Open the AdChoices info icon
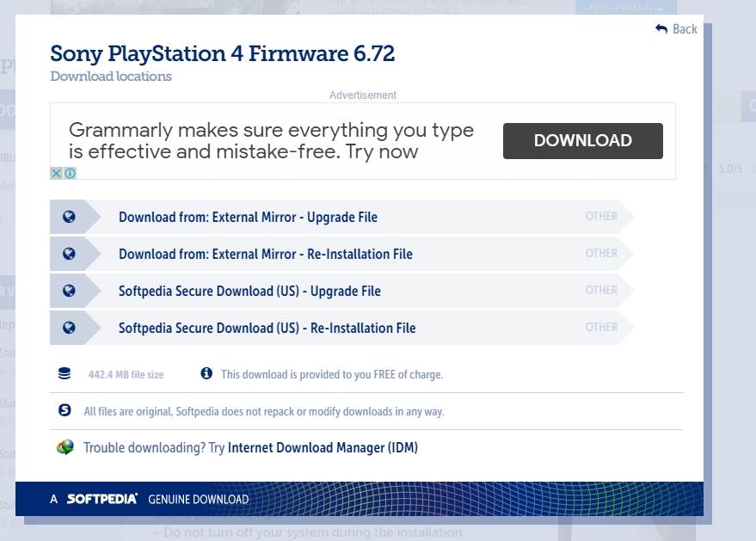The image size is (756, 541). (70, 173)
